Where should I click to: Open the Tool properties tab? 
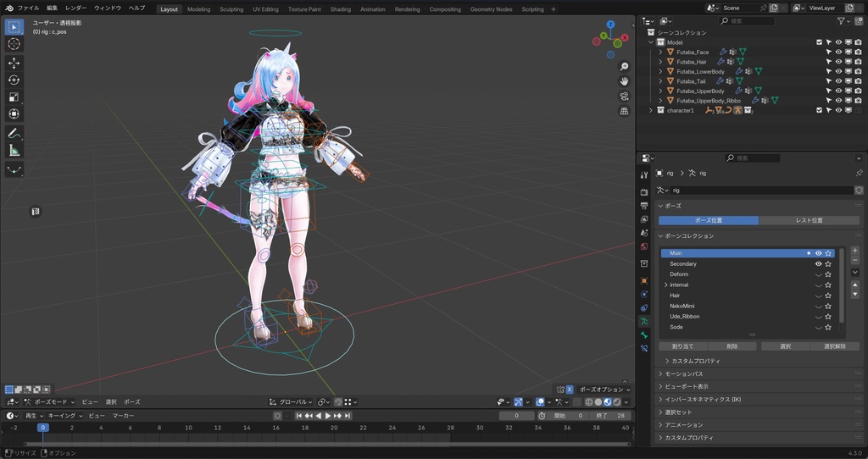point(644,174)
